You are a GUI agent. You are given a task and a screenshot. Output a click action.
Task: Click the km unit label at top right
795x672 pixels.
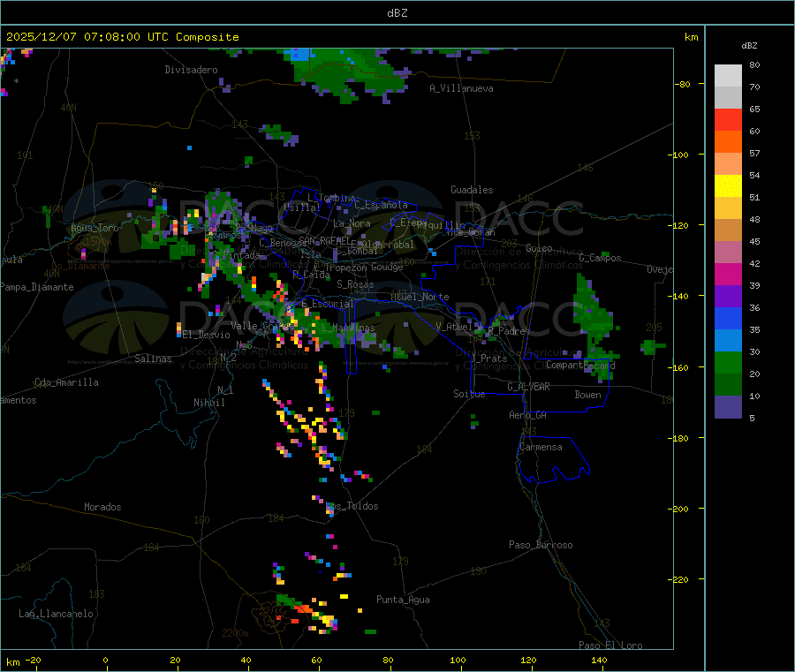click(x=691, y=37)
